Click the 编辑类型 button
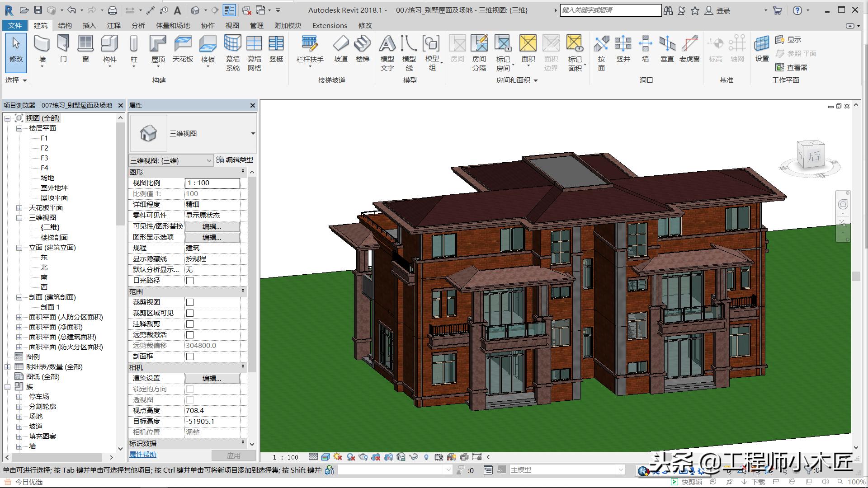Image resolution: width=868 pixels, height=488 pixels. (x=237, y=160)
